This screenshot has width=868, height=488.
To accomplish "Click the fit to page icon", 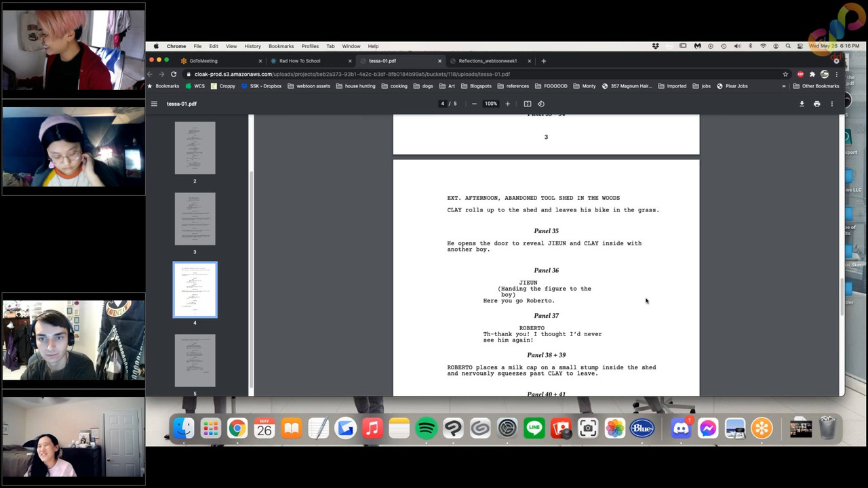I will pos(528,104).
